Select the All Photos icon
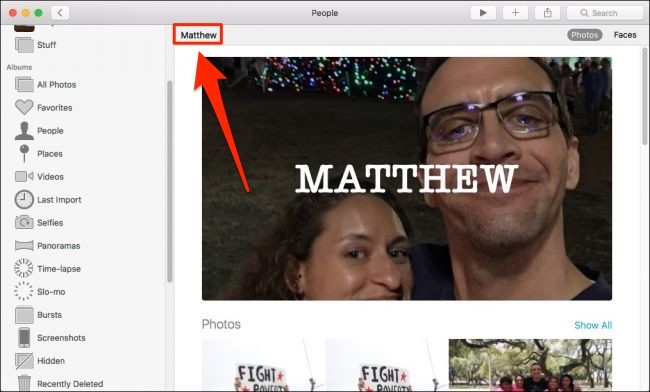 tap(24, 85)
